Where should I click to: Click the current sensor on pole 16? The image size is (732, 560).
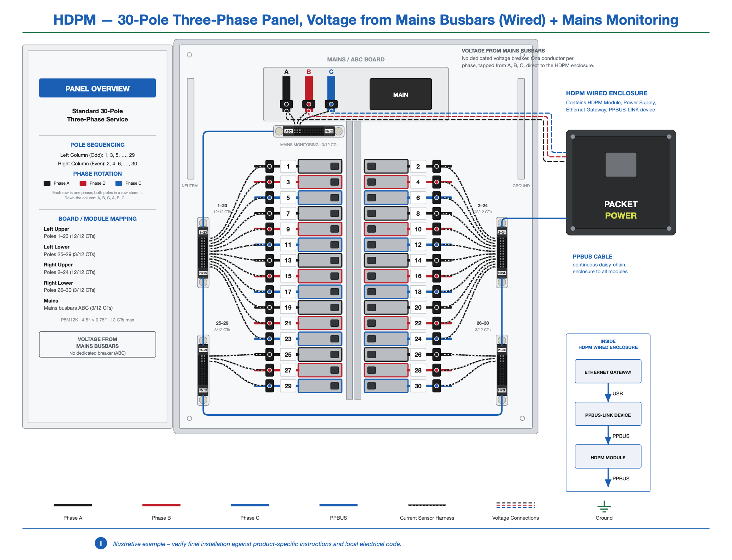click(436, 276)
